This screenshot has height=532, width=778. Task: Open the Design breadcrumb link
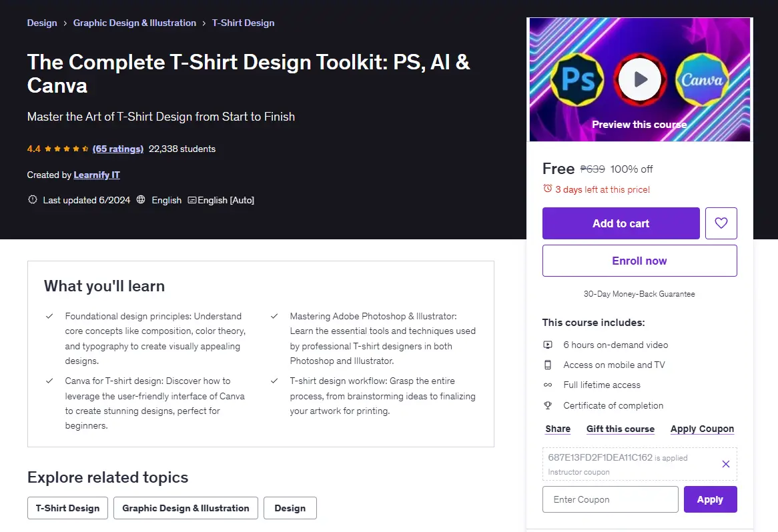coord(42,23)
